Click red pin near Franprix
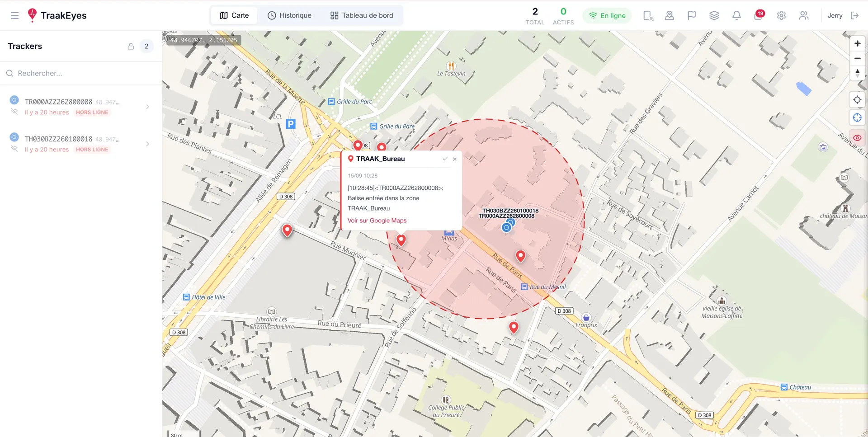Screen dimensions: 868x437 click(x=514, y=327)
